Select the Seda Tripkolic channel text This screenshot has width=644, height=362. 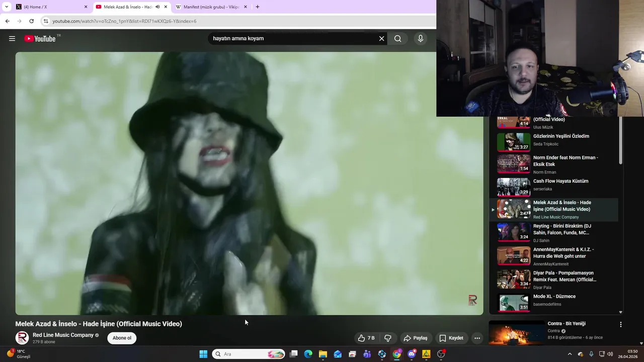(546, 144)
